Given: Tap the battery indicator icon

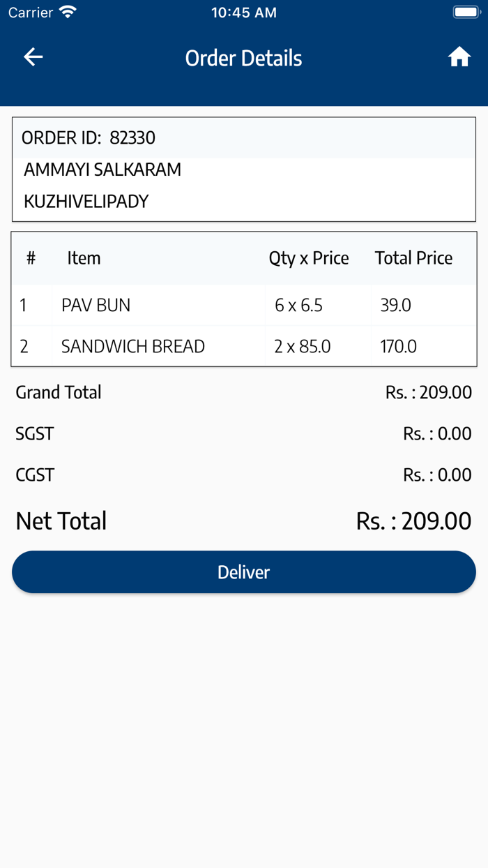Looking at the screenshot, I should [466, 13].
